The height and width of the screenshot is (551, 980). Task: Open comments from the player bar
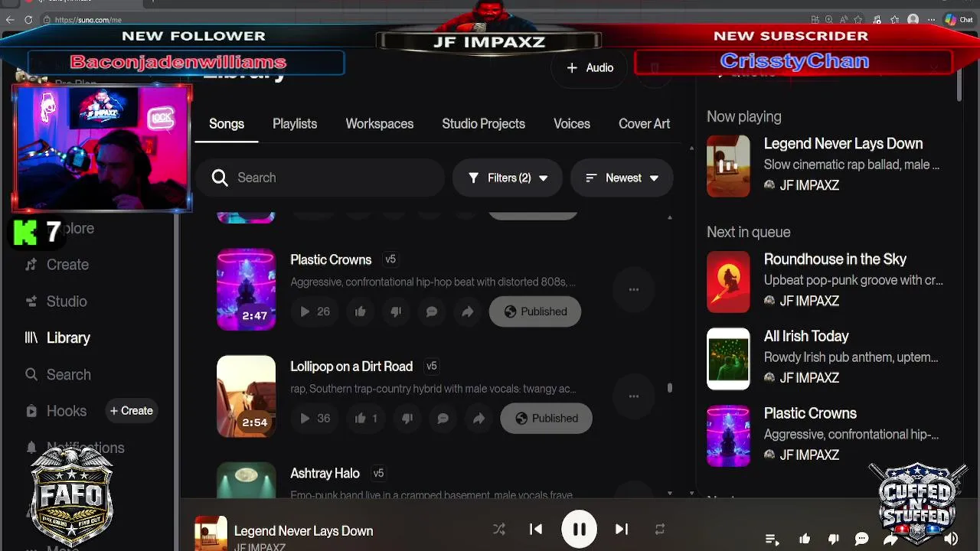pos(861,540)
